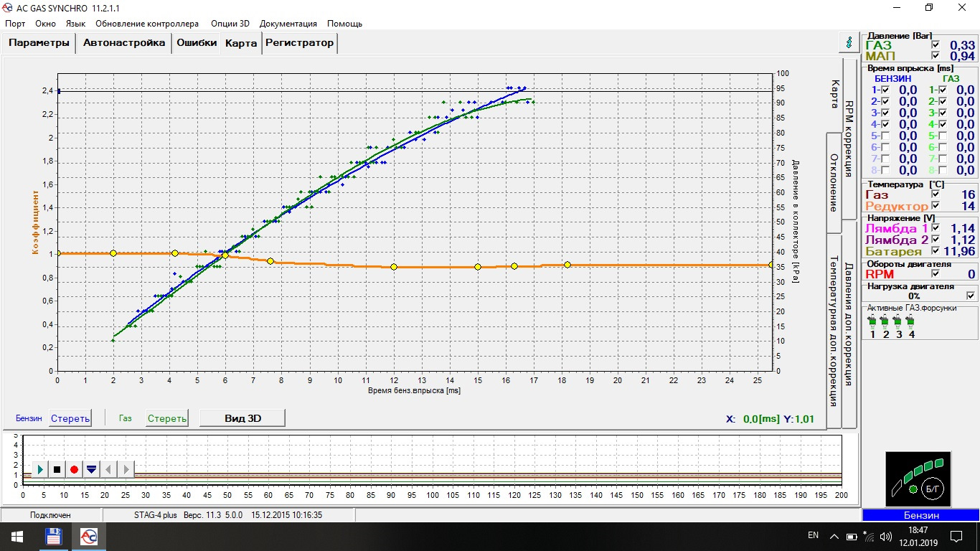Click the blue down-arrow load button
This screenshot has width=980, height=551.
(91, 469)
